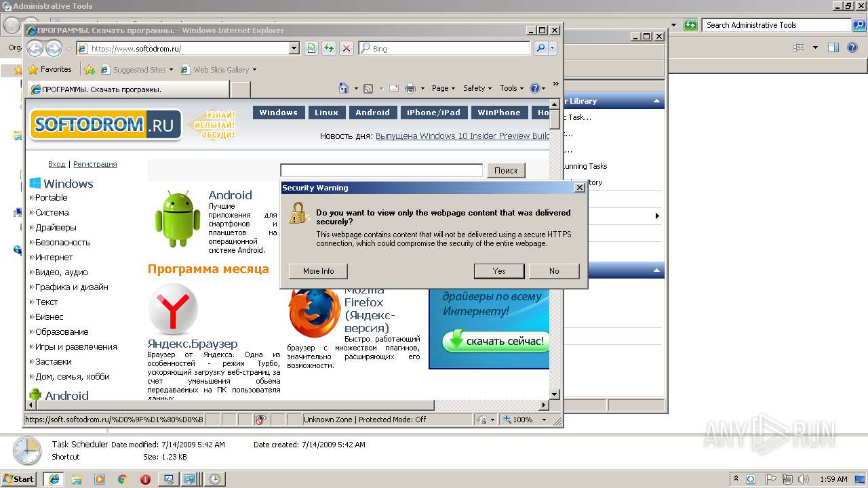Click the Read Mail envelope icon
The image size is (868, 488).
point(393,88)
